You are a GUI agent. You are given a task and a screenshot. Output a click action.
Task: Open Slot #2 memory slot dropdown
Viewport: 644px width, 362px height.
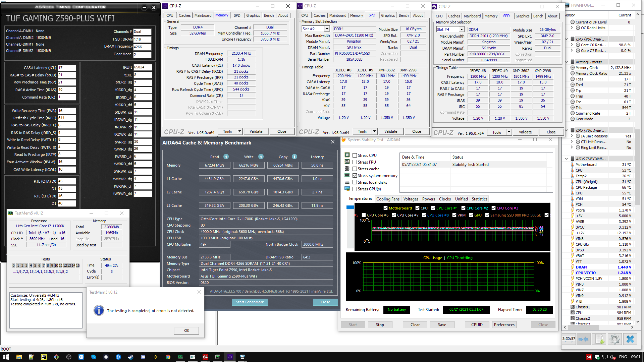pos(328,29)
